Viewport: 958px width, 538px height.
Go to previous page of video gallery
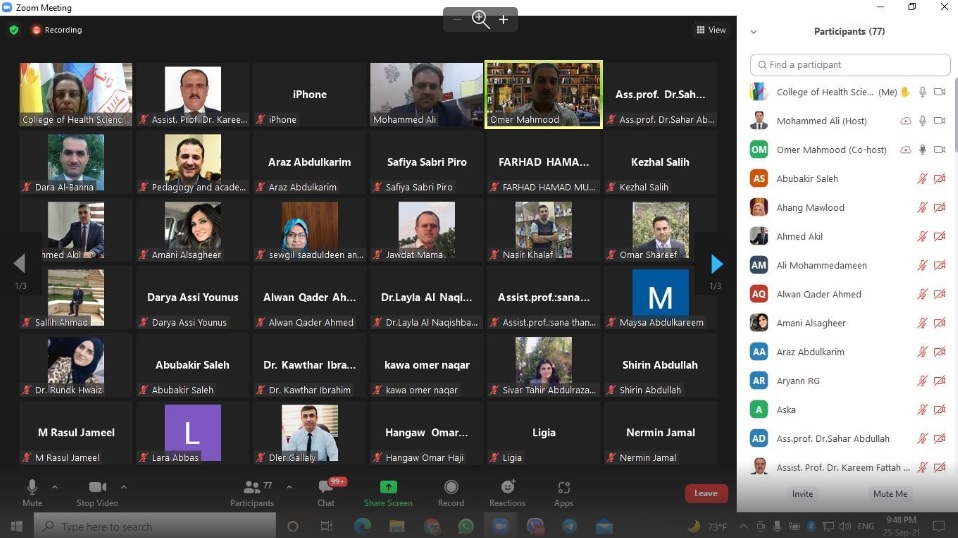pos(20,264)
